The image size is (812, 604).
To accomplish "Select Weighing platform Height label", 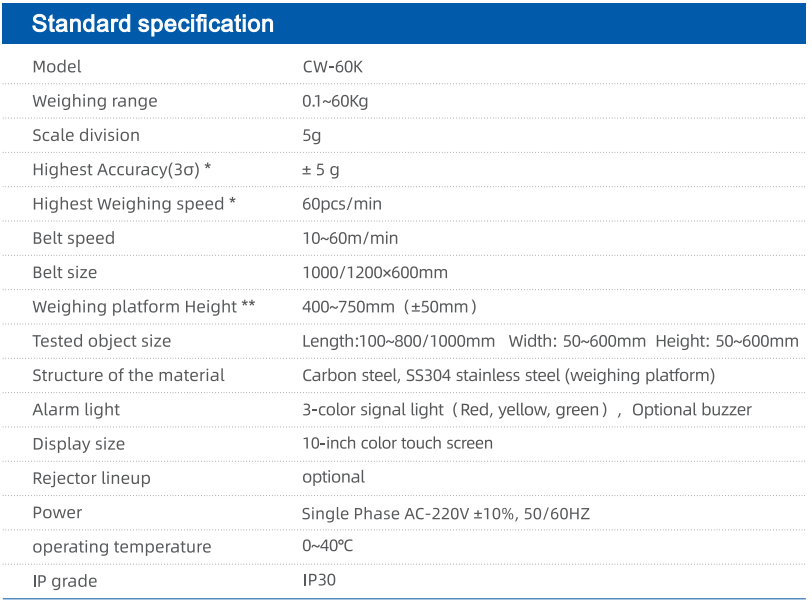I will [x=143, y=307].
